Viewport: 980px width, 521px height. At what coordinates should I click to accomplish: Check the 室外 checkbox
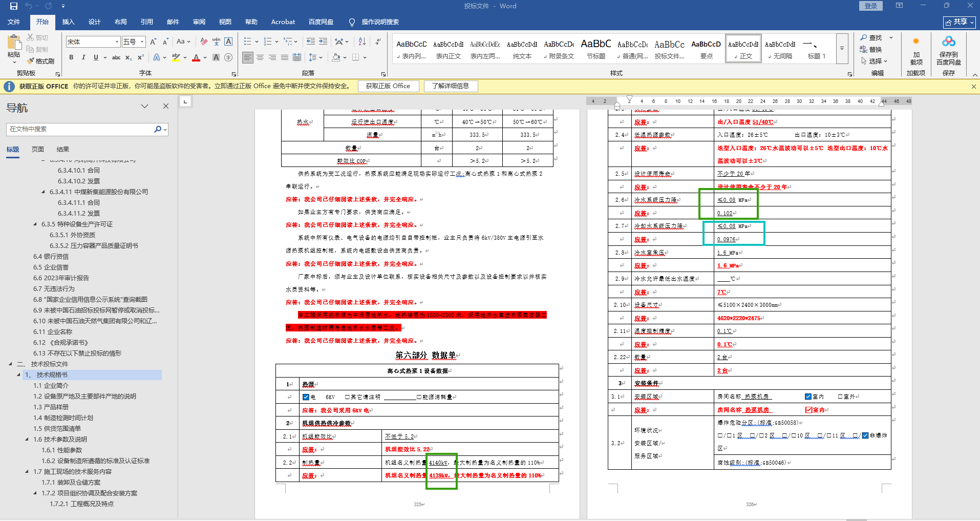click(840, 397)
